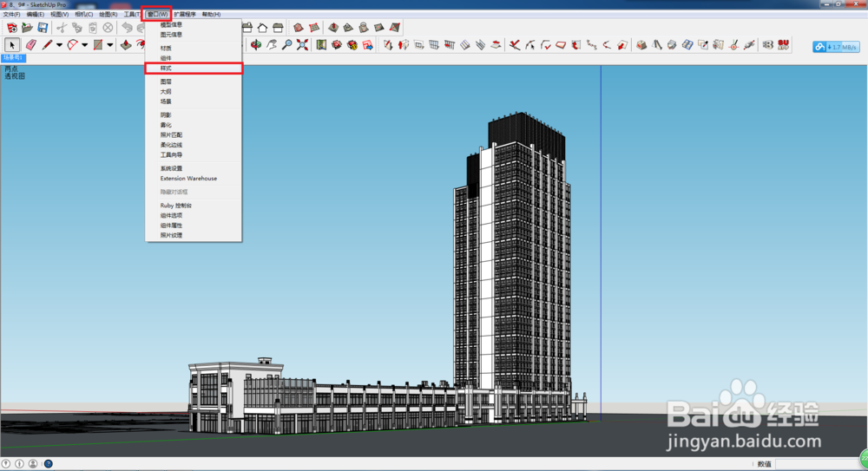Select the arrow Select tool
This screenshot has width=868, height=471.
(x=11, y=45)
